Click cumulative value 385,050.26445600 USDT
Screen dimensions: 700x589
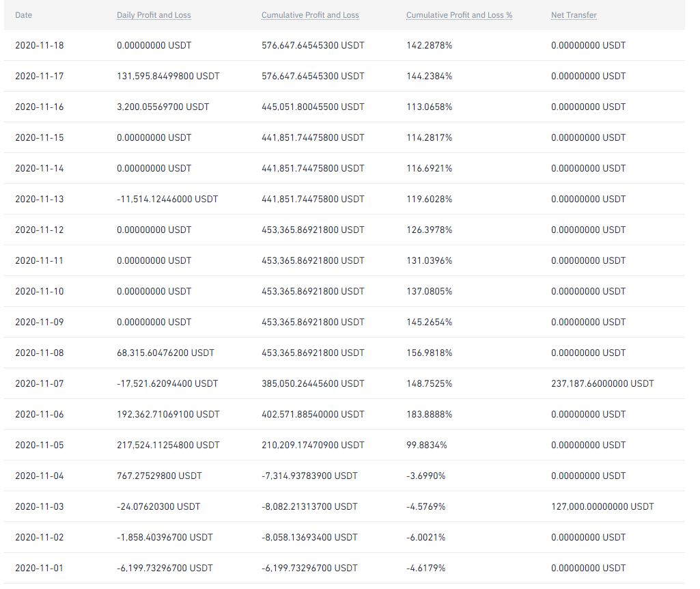click(313, 383)
